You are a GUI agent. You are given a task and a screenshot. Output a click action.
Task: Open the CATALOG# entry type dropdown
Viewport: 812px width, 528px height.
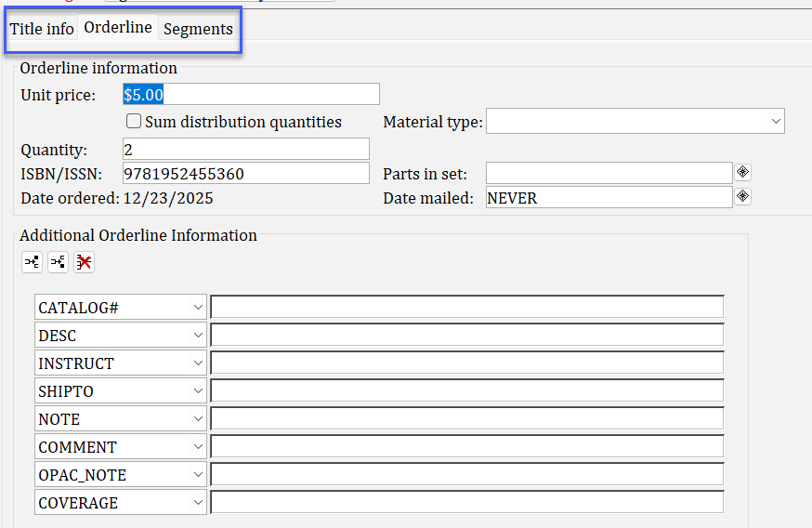tap(198, 308)
